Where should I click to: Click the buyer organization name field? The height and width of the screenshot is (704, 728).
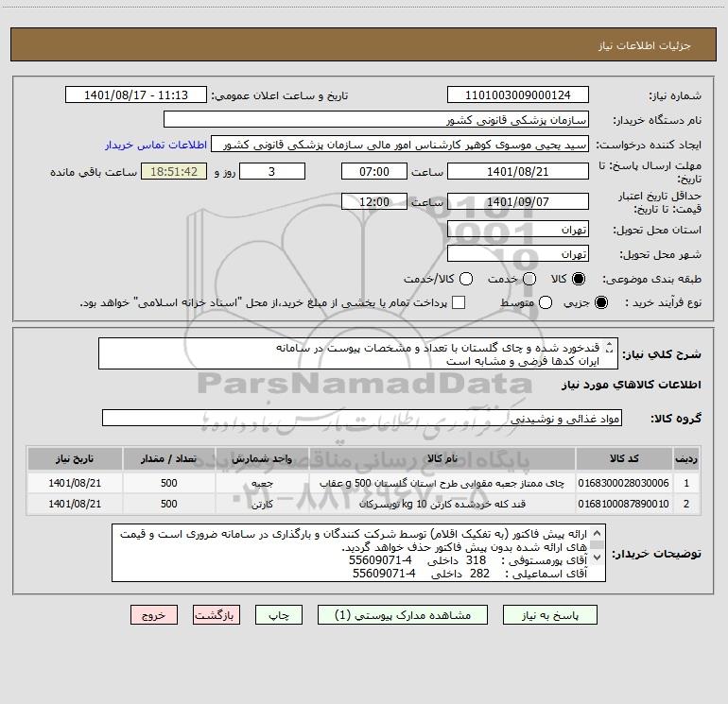coord(376,120)
